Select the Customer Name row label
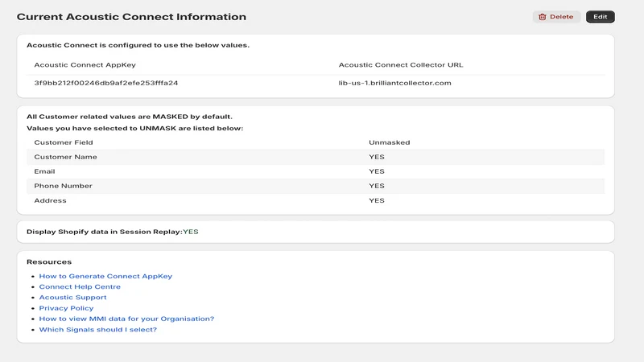This screenshot has height=362, width=644. coord(66,157)
